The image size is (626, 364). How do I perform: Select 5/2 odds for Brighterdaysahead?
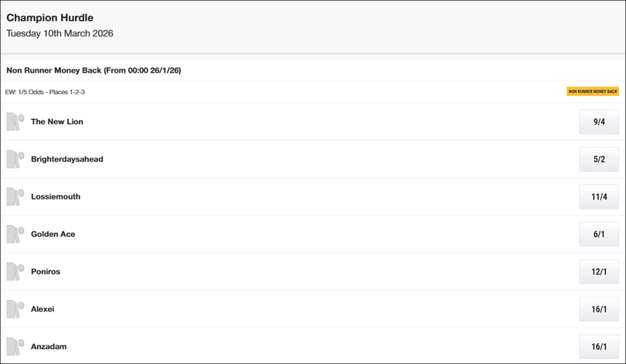point(599,159)
